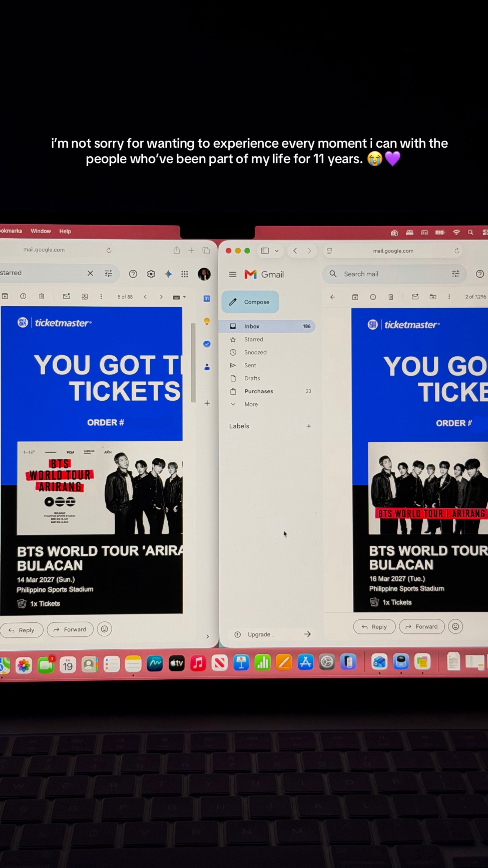Click Forward button in right email
Screen dimensions: 488x868
421,626
